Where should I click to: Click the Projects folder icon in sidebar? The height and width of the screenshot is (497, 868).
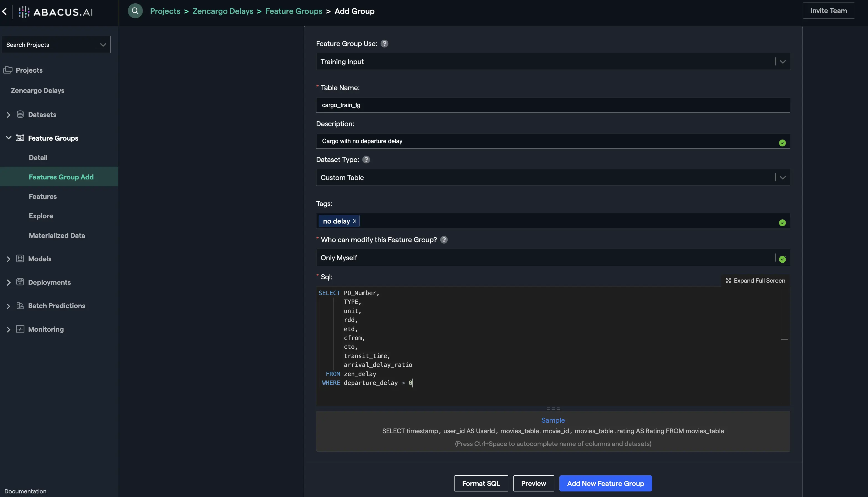coord(8,70)
